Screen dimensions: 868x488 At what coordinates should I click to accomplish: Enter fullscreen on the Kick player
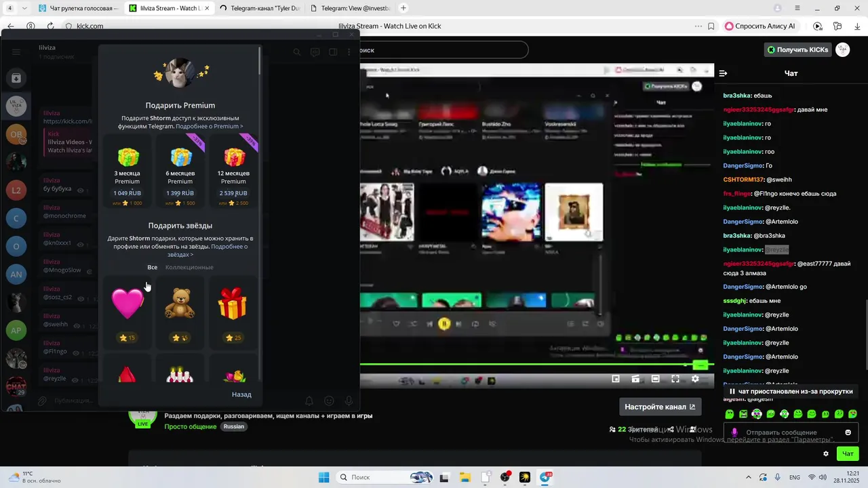pos(675,379)
